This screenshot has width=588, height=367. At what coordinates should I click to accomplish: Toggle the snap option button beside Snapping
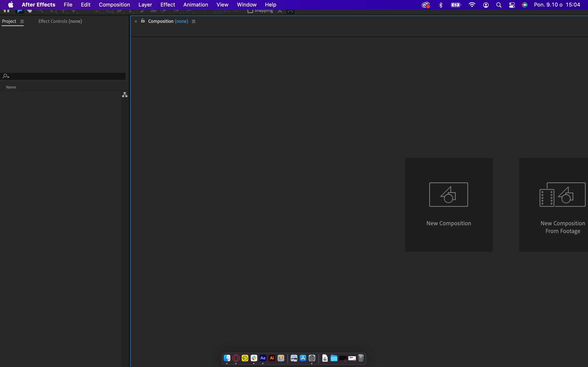280,11
